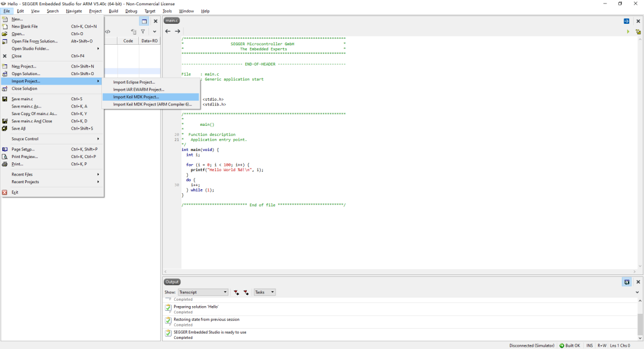The width and height of the screenshot is (644, 349).
Task: Click the build icon at editor top right
Action: pos(638,32)
